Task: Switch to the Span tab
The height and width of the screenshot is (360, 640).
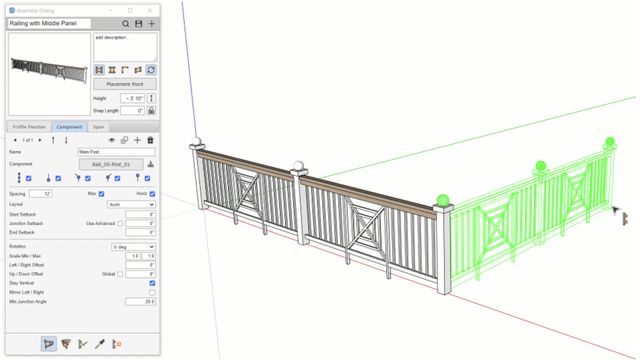Action: (98, 127)
